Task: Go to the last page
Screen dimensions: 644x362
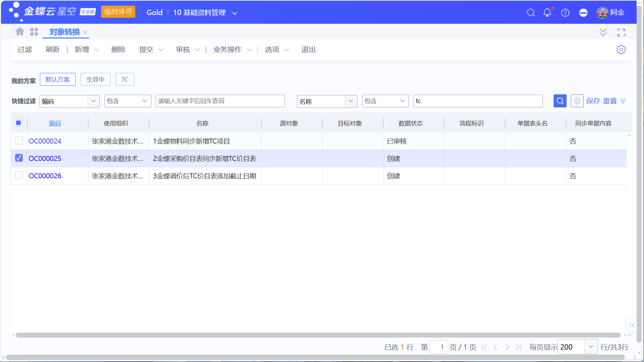Action: pyautogui.click(x=518, y=347)
